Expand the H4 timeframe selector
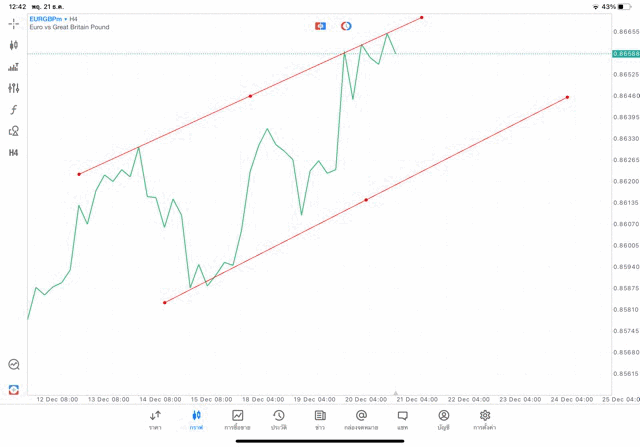This screenshot has width=640, height=447. click(x=13, y=153)
